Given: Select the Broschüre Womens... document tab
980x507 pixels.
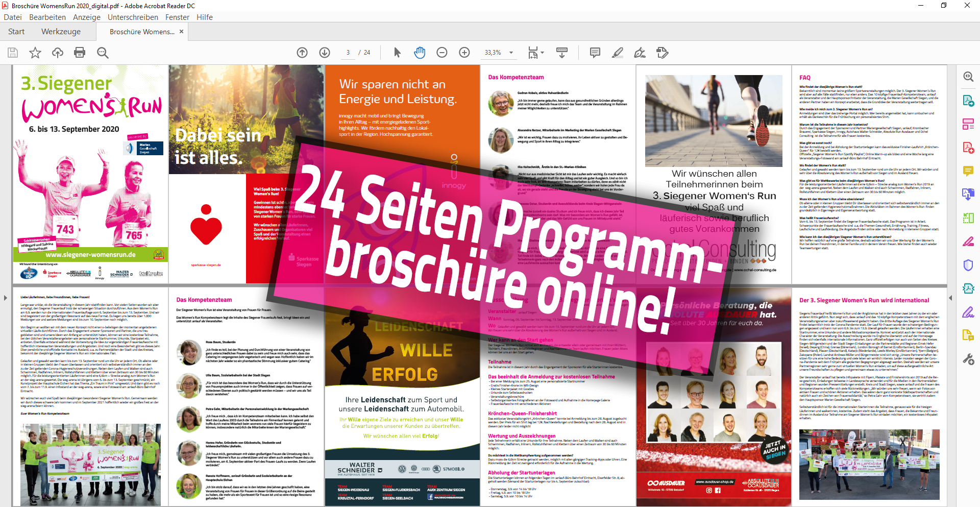Looking at the screenshot, I should point(142,32).
